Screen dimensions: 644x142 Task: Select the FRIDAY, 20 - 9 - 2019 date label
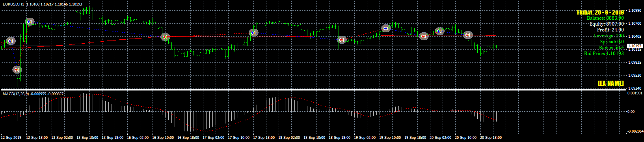600,13
